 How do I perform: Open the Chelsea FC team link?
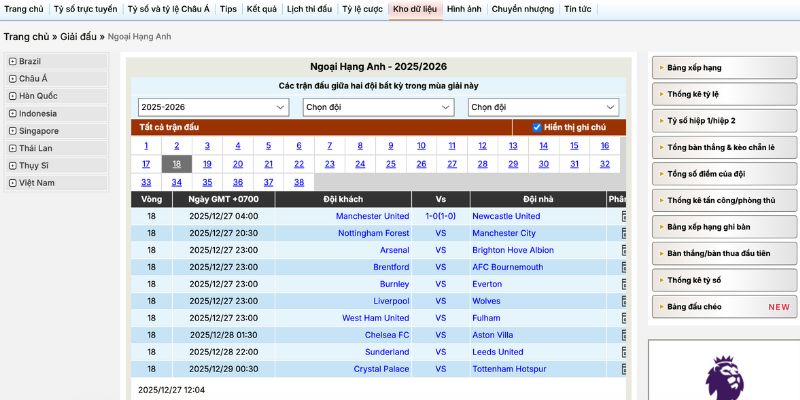click(387, 335)
